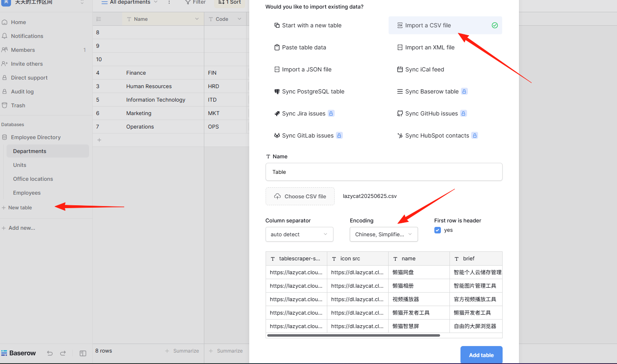
Task: Click the 'name' column header in preview
Action: point(419,259)
